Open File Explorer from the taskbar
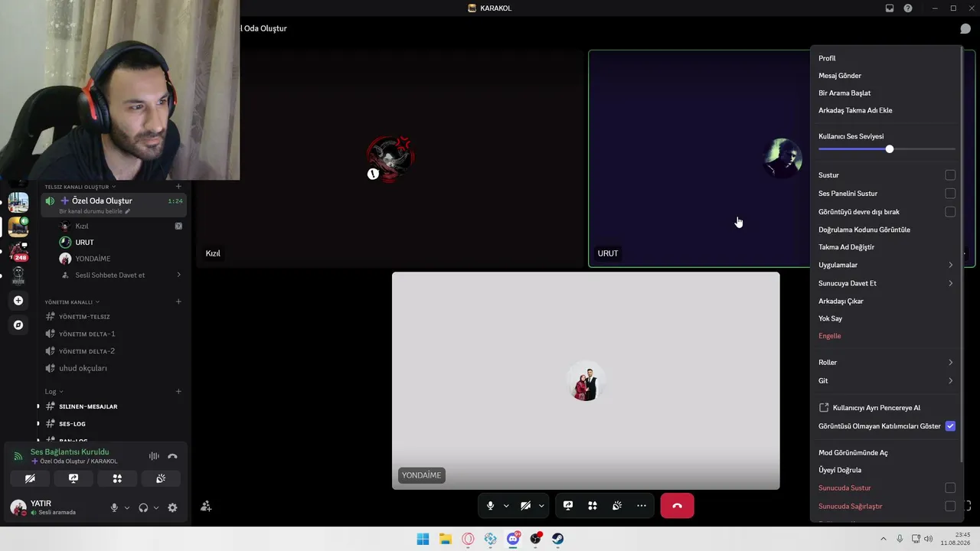The width and height of the screenshot is (980, 551). coord(446,539)
